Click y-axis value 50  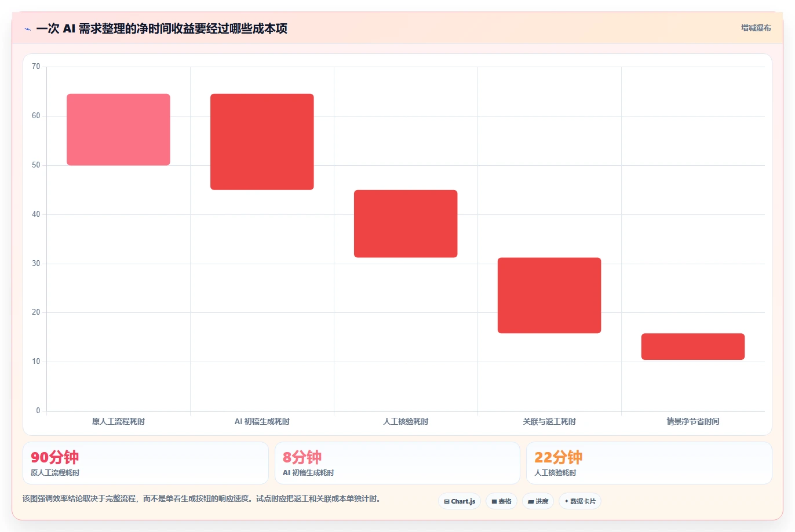pos(36,165)
